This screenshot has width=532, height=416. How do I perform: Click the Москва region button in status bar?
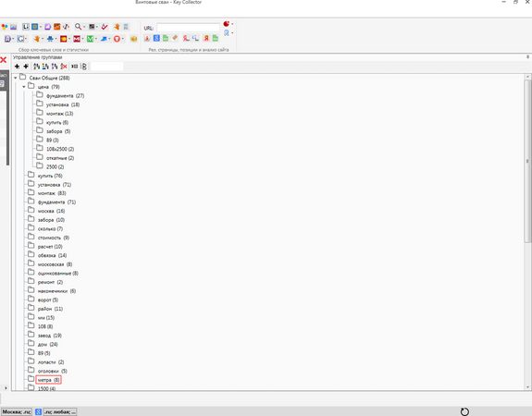(x=17, y=412)
